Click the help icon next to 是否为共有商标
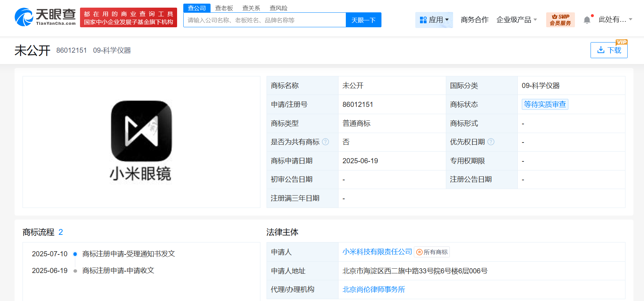The height and width of the screenshot is (301, 644). click(x=325, y=142)
